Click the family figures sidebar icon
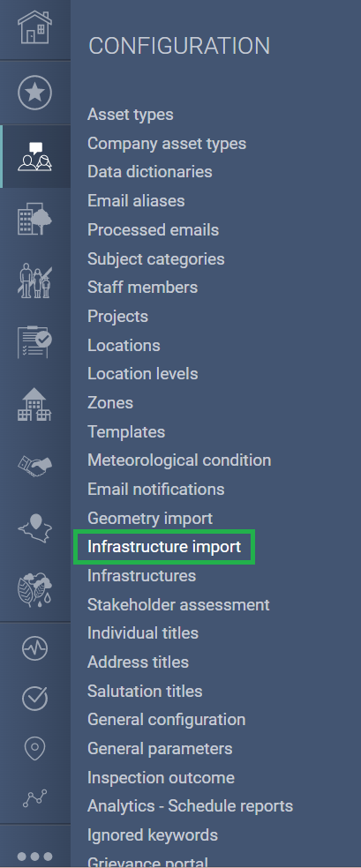Image resolution: width=361 pixels, height=868 pixels. [x=35, y=281]
